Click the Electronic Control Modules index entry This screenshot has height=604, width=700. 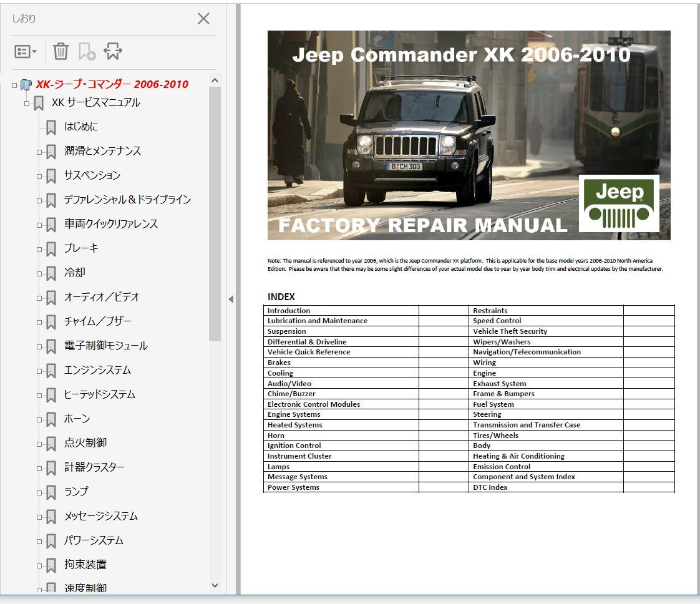point(314,404)
